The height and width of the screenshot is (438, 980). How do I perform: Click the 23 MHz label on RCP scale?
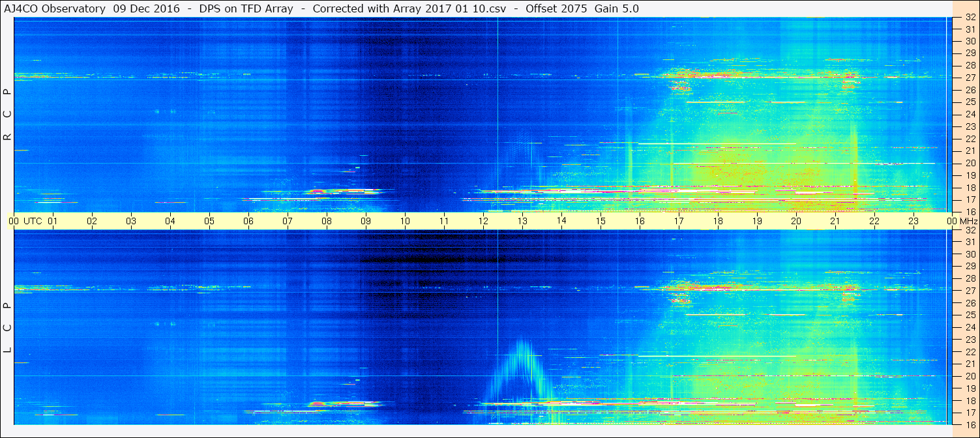[970, 126]
